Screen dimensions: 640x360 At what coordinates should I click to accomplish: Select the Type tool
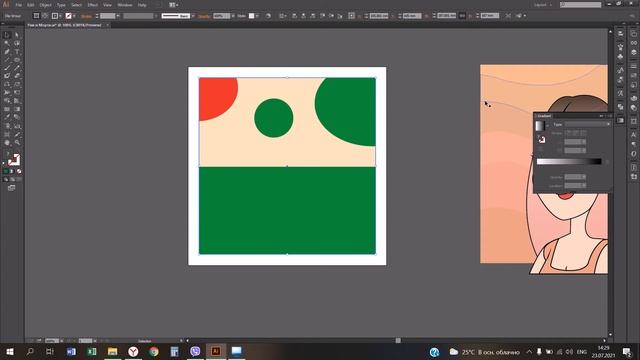(17, 52)
